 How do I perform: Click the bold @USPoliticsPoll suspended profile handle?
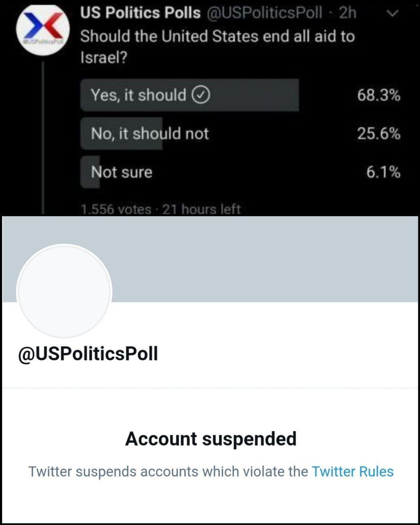pyautogui.click(x=88, y=354)
